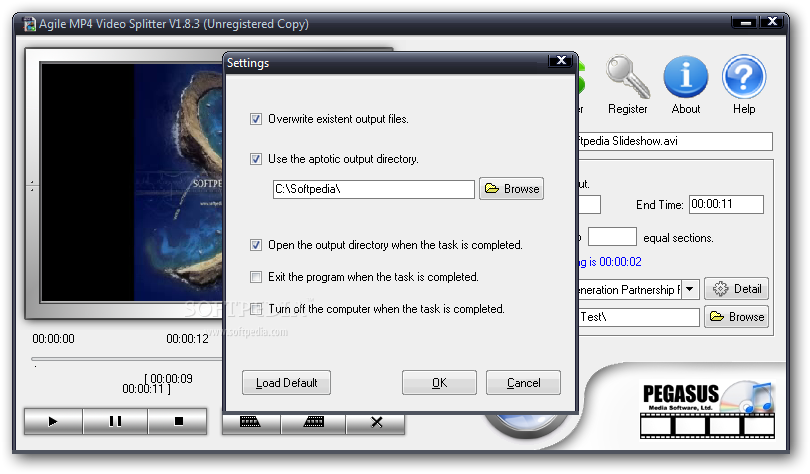The height and width of the screenshot is (474, 810).
Task: Expand the output format dropdown arrow
Action: (x=690, y=289)
